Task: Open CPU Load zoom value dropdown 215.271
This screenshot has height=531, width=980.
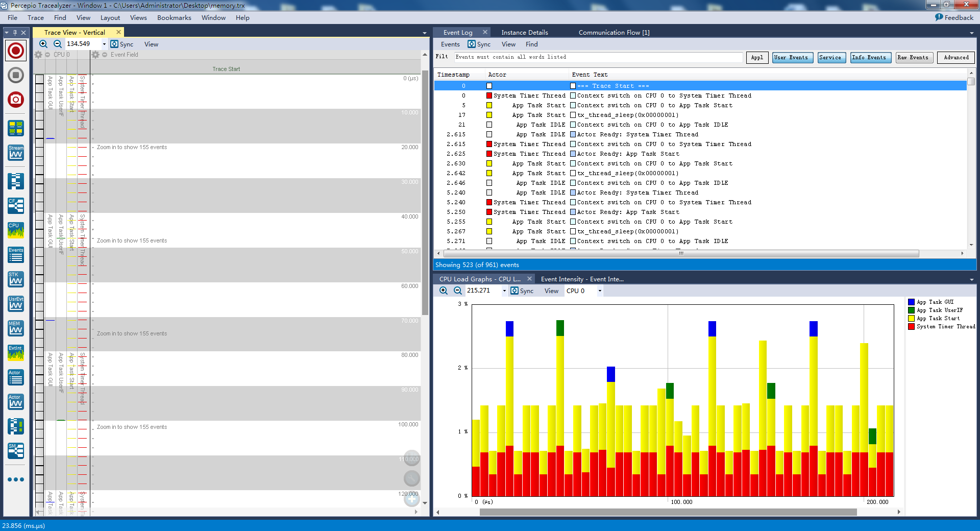Action: [x=504, y=291]
